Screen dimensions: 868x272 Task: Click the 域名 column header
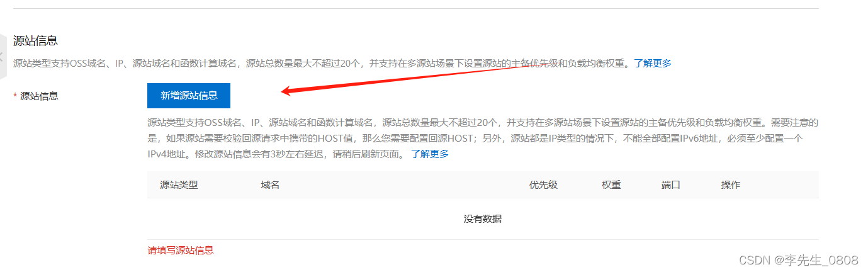point(270,185)
